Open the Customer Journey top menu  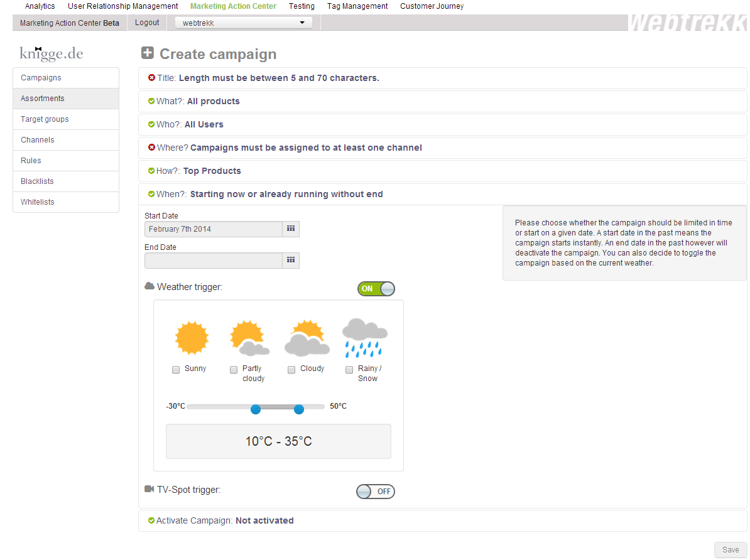(432, 6)
